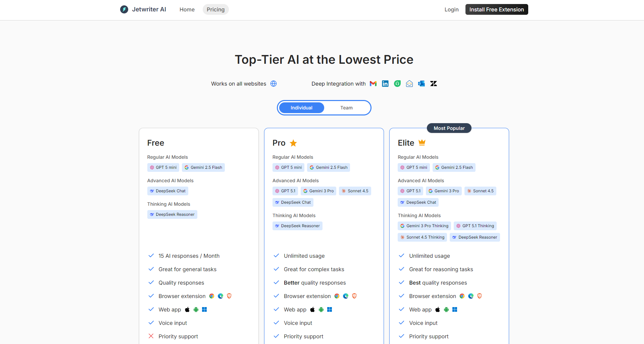This screenshot has height=344, width=644.
Task: Click the LinkedIn integration icon
Action: coord(385,84)
